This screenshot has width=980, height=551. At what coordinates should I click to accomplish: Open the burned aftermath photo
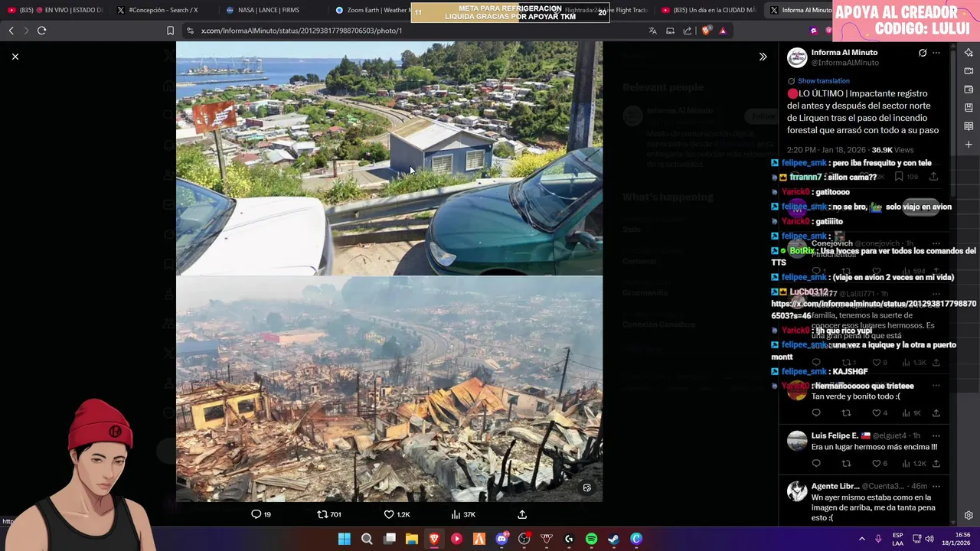coord(389,389)
